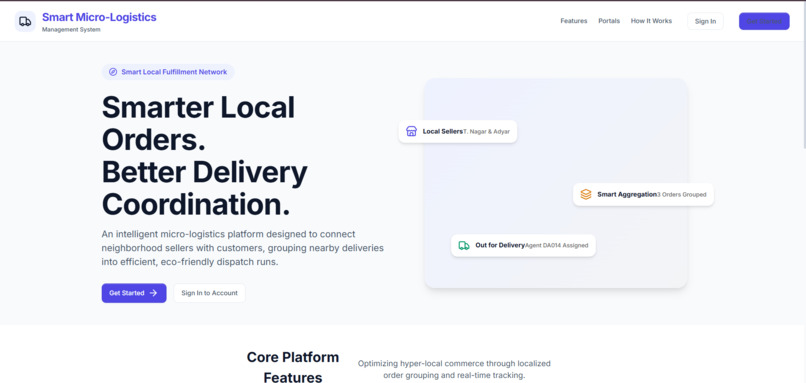Open the Portals nav link
This screenshot has height=383, width=806.
[609, 21]
